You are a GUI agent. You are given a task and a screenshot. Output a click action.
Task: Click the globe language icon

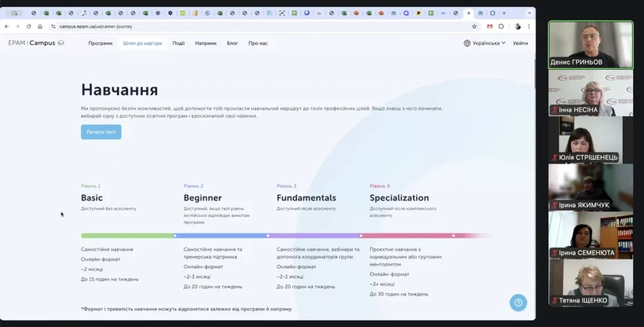(467, 43)
